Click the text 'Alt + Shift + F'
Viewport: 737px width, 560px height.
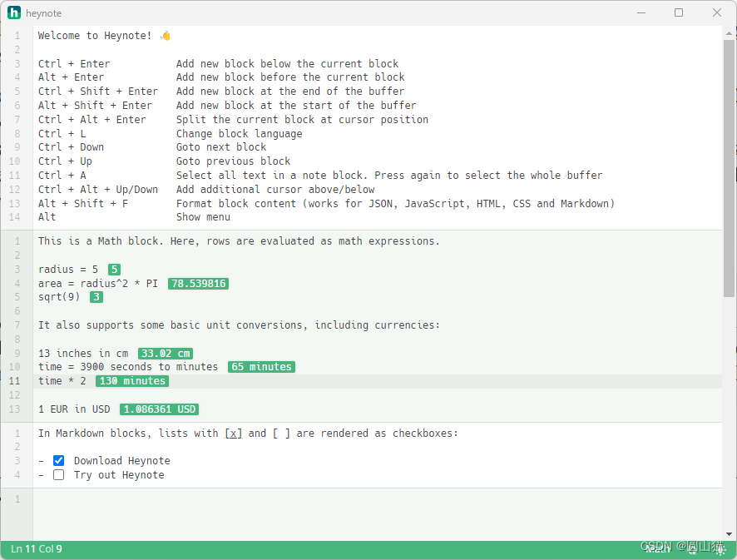[x=82, y=204]
